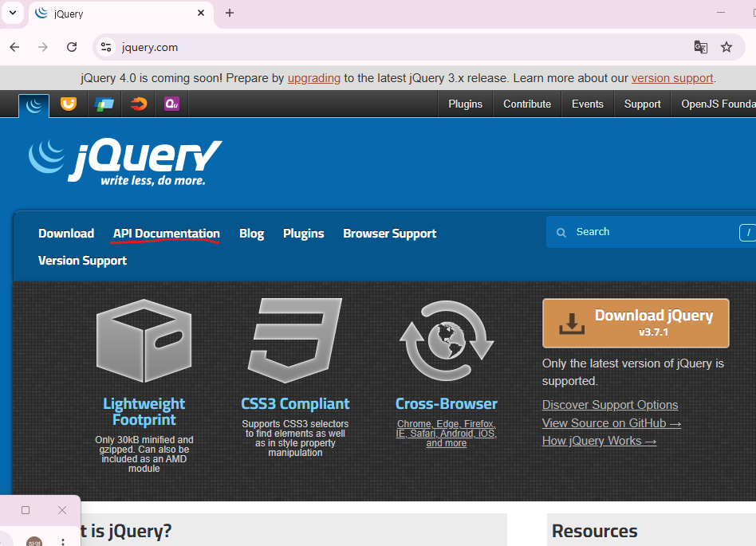The image size is (756, 546).
Task: Minimize the Chrome browser window
Action: click(721, 13)
